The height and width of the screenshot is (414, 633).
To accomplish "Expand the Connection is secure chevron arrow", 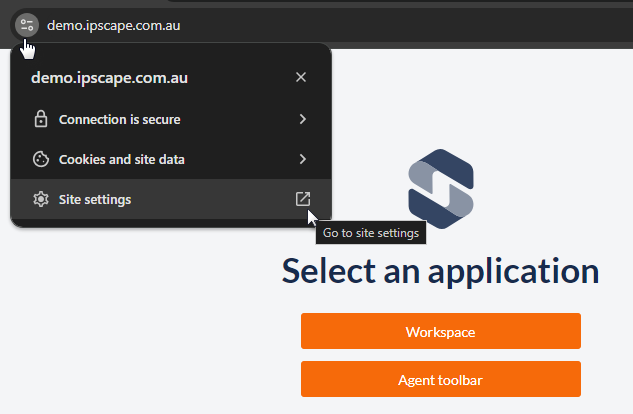I will 302,120.
